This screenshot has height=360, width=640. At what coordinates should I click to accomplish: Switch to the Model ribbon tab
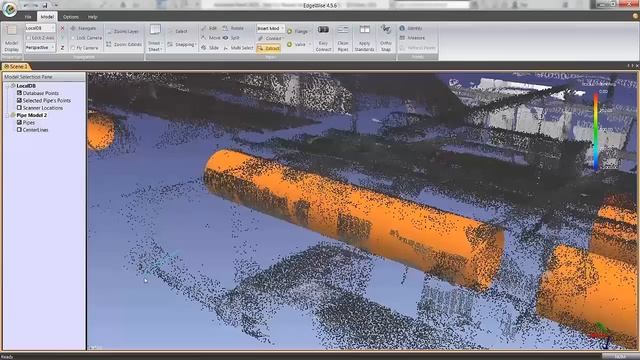(47, 17)
